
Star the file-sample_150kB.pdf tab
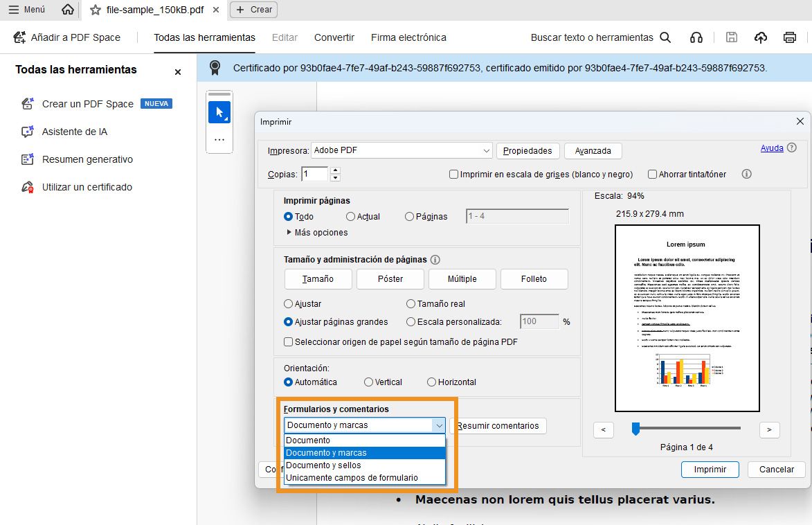click(96, 10)
